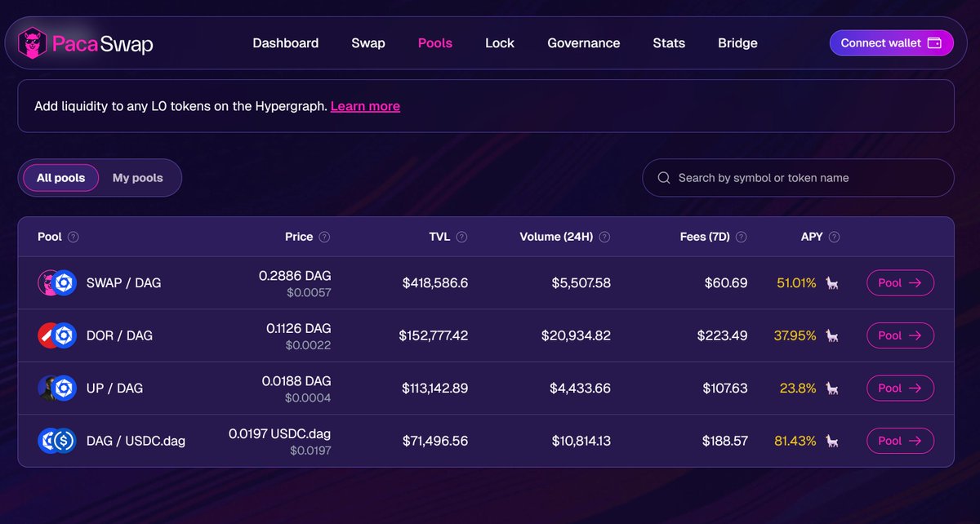Click the UP / DAG pool name
Screen dimensions: 980x524
point(114,388)
